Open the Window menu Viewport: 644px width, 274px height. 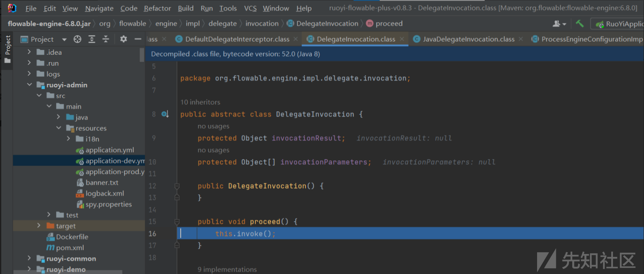click(x=276, y=8)
